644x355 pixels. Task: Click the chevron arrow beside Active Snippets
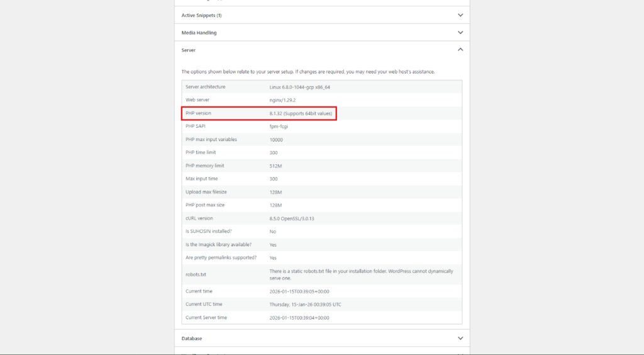pyautogui.click(x=460, y=15)
